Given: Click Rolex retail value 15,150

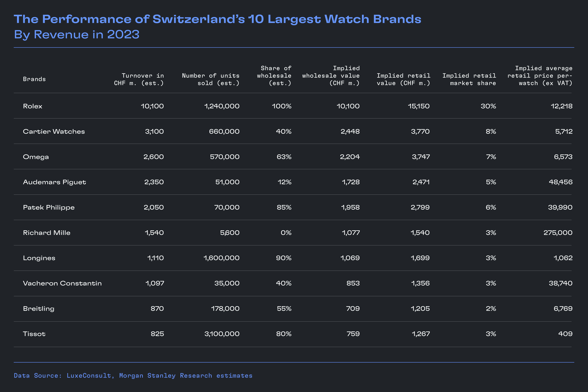Looking at the screenshot, I should tap(419, 106).
